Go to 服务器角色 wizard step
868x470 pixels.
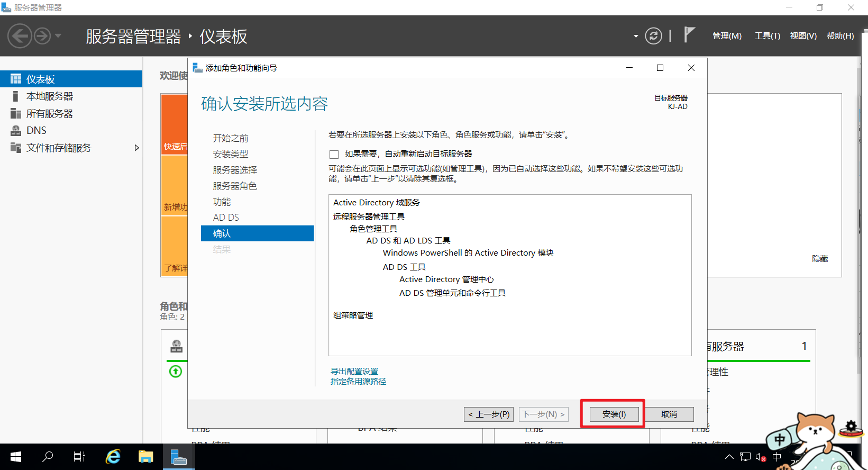(x=235, y=186)
